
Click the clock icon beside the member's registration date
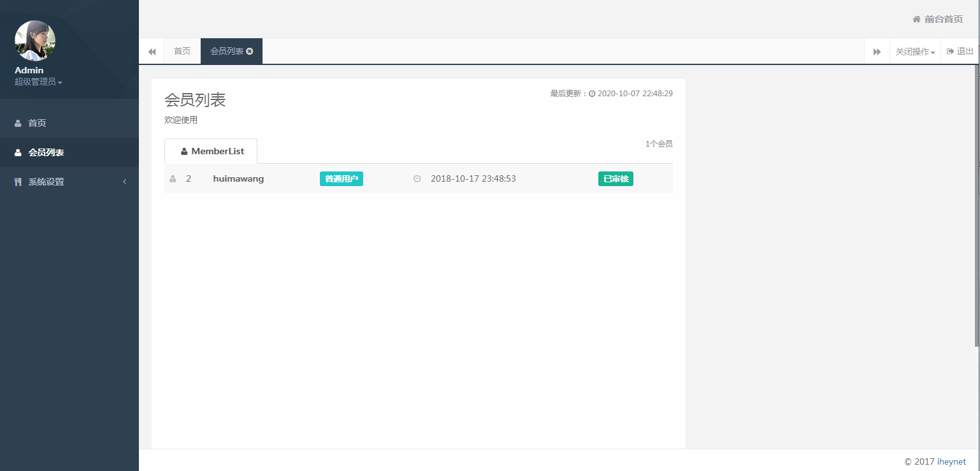pos(417,178)
